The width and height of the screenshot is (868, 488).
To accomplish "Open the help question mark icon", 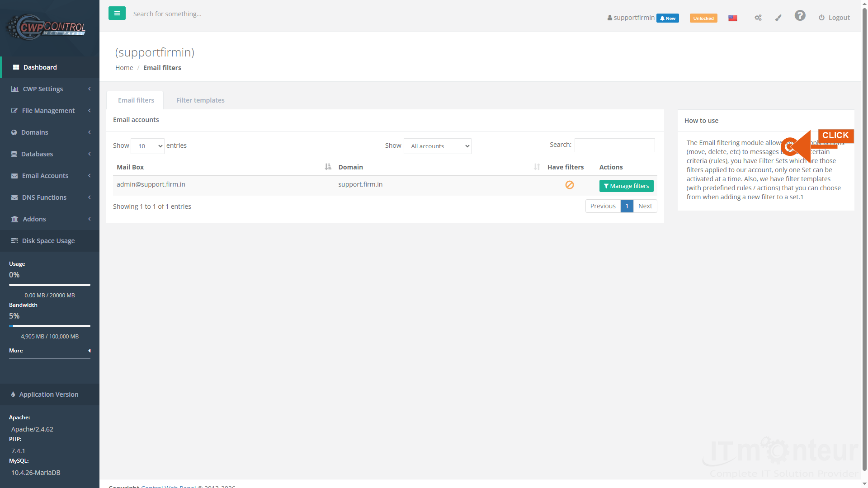I will [x=800, y=16].
